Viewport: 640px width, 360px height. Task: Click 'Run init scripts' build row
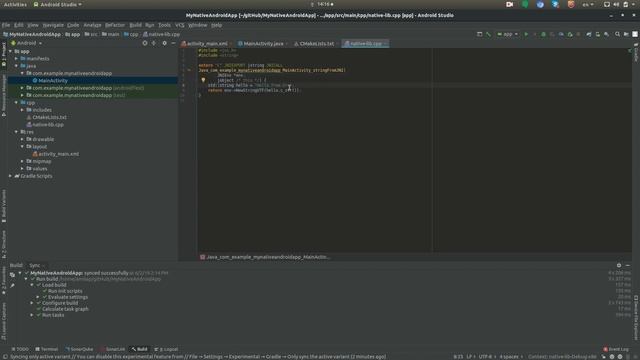(x=65, y=291)
